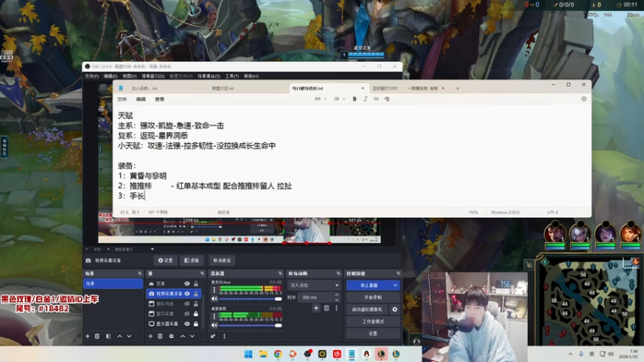This screenshot has height=362, width=644.
Task: Open source properties gear
Action: click(171, 336)
